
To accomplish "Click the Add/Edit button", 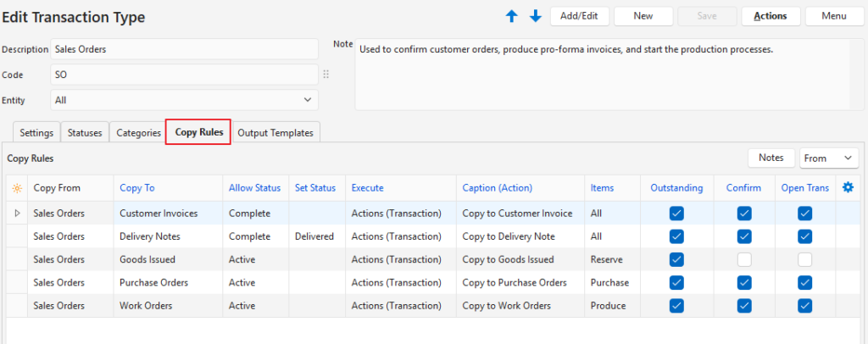I will 579,16.
